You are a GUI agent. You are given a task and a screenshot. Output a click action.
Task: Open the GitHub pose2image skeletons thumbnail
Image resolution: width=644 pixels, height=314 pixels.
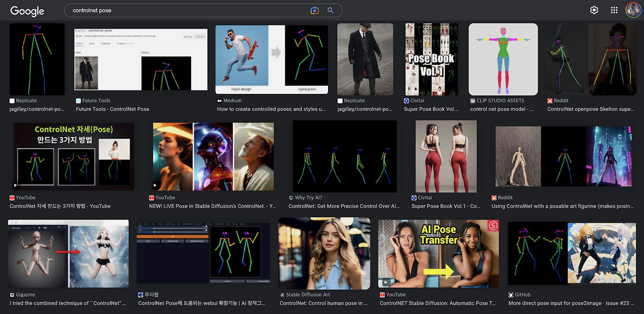click(572, 253)
